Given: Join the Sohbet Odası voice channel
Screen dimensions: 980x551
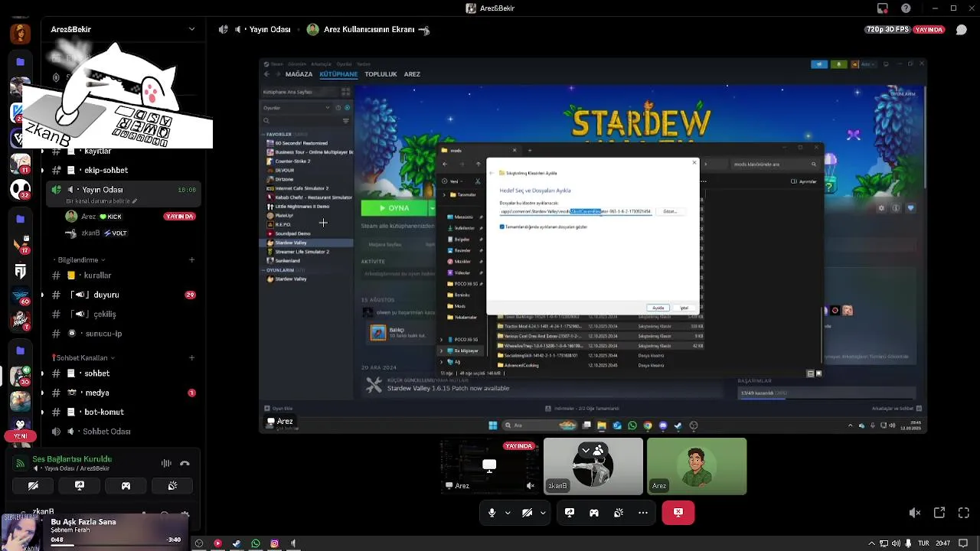Looking at the screenshot, I should pos(106,432).
